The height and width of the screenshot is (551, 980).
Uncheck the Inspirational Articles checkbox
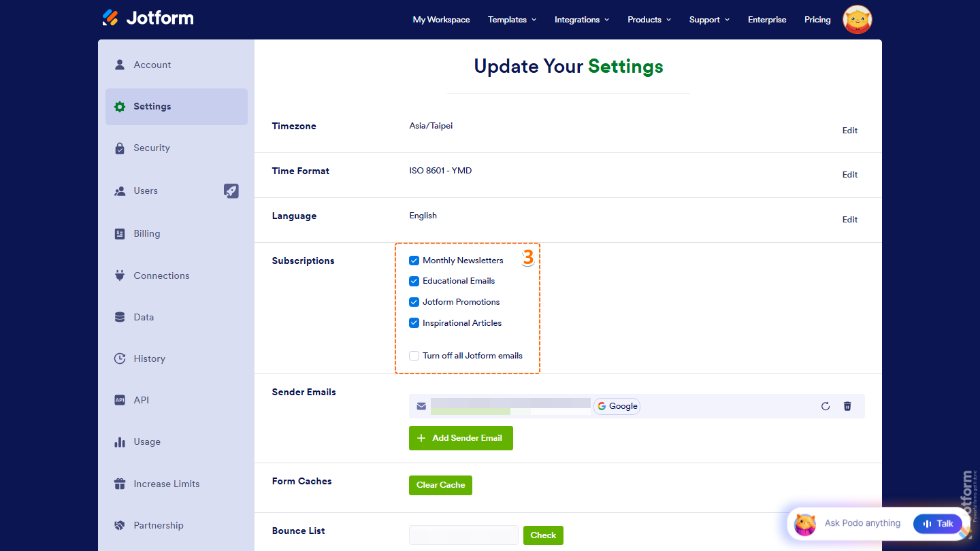pyautogui.click(x=414, y=323)
